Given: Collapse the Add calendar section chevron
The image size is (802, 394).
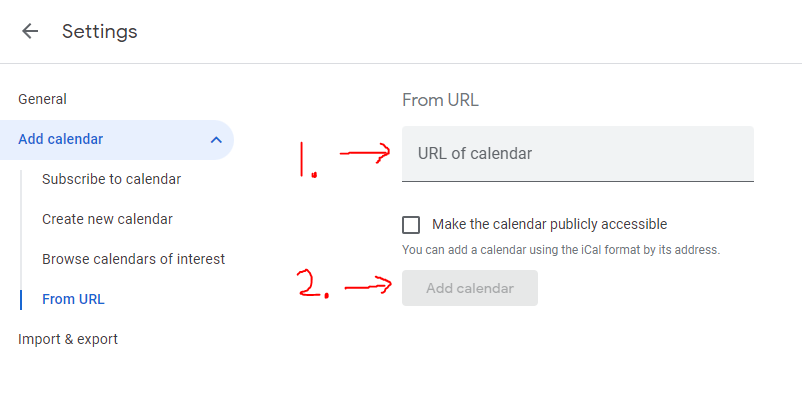Looking at the screenshot, I should [216, 140].
